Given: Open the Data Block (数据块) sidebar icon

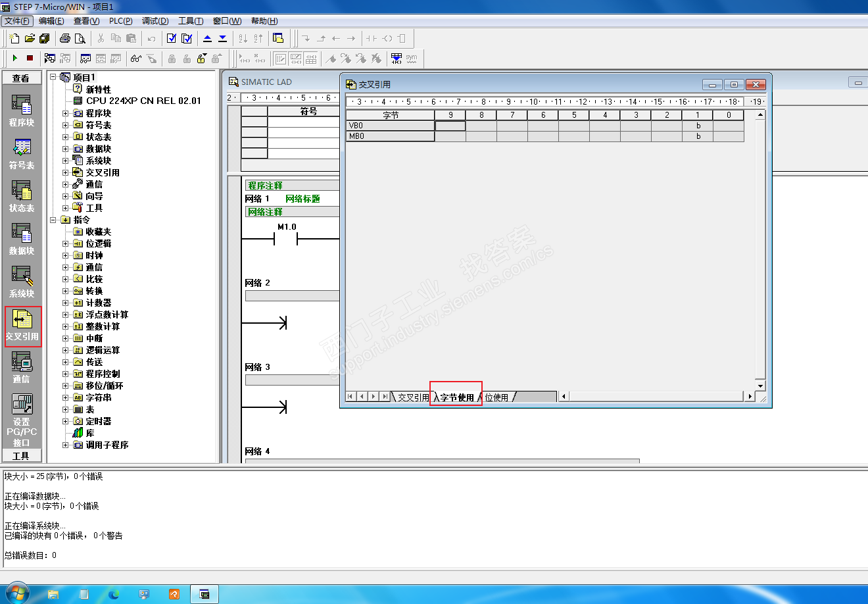Looking at the screenshot, I should point(22,238).
